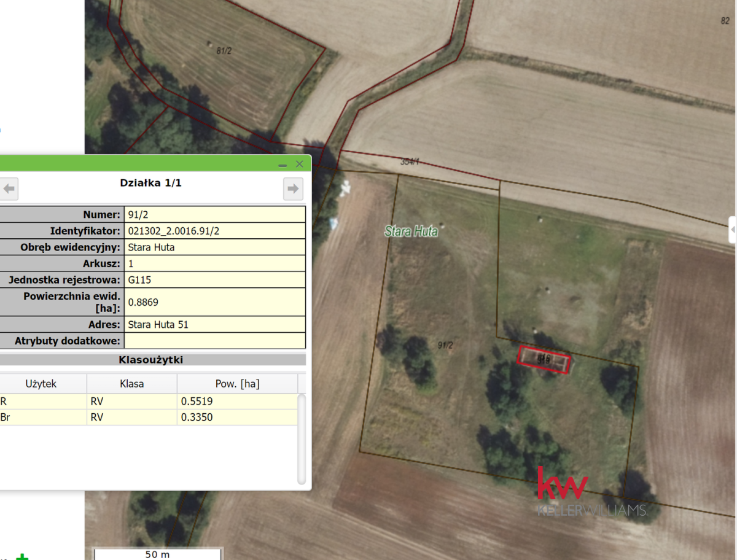The width and height of the screenshot is (737, 560).
Task: Click the Pow. [ha] column header
Action: [x=237, y=384]
